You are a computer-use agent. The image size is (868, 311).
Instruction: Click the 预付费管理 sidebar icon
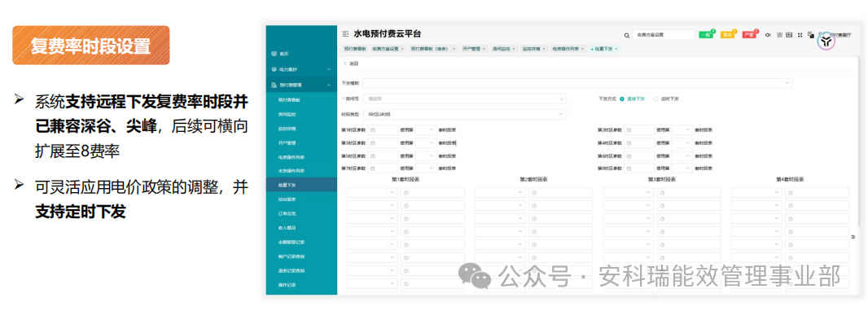tap(274, 85)
